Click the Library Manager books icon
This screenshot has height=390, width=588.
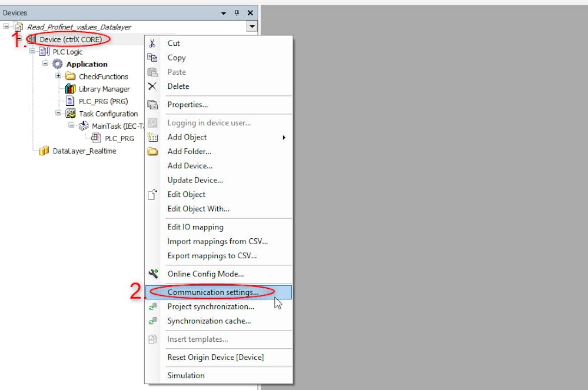[70, 89]
